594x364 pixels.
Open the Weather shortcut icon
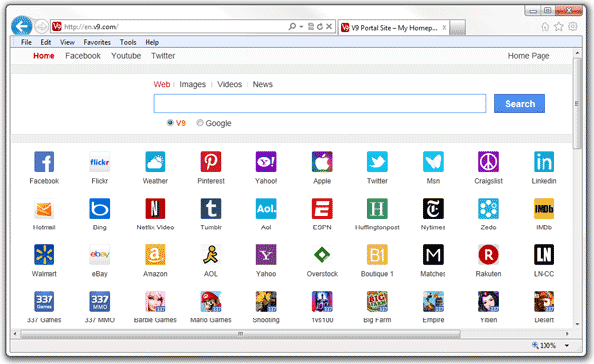coord(155,162)
